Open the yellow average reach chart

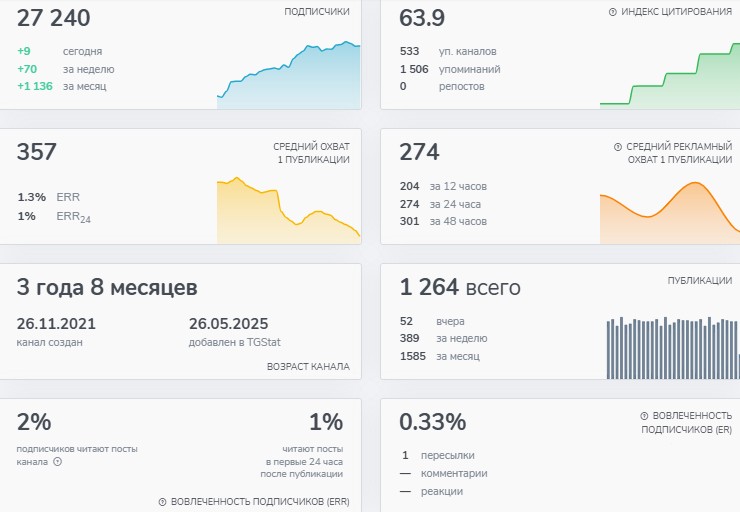point(288,210)
